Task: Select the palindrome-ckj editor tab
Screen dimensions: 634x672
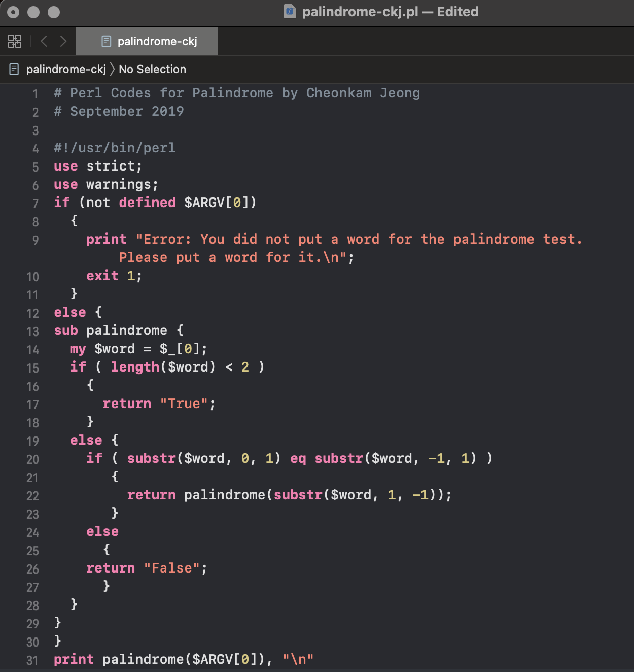Action: pyautogui.click(x=147, y=41)
